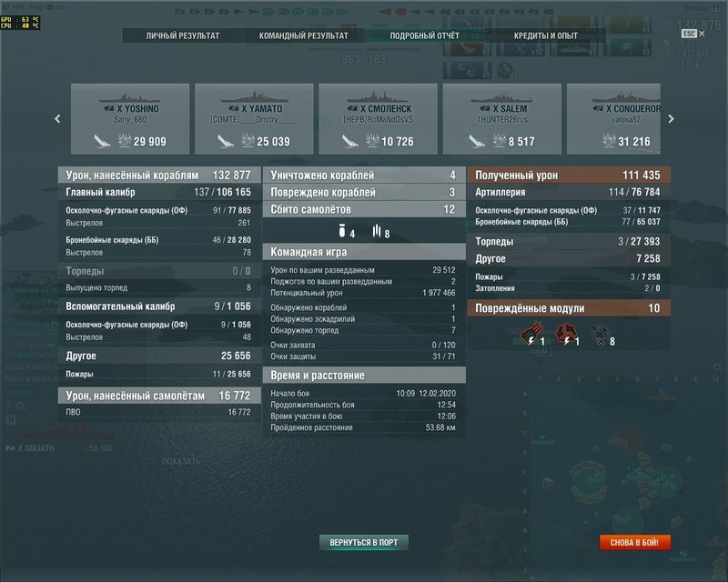The image size is (728, 582).
Task: Click the ПВО 16 772 row
Action: [x=158, y=412]
